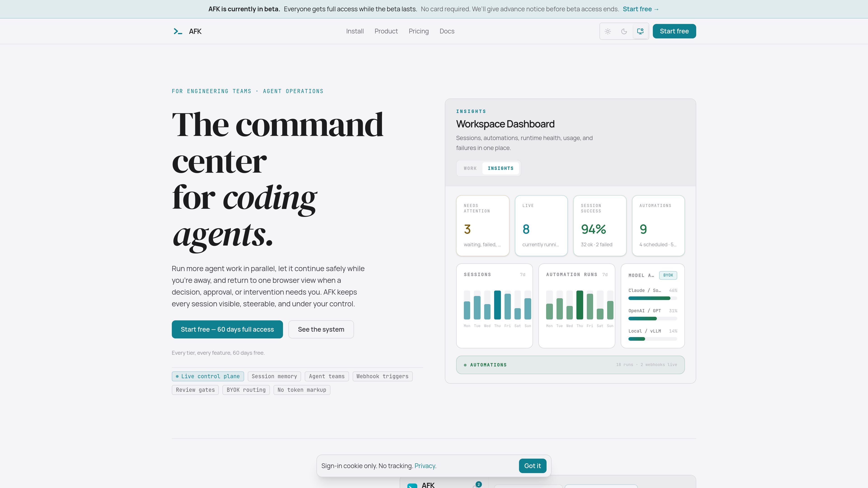Image resolution: width=868 pixels, height=488 pixels.
Task: Click the Sessions chart 7d label
Action: click(x=522, y=275)
